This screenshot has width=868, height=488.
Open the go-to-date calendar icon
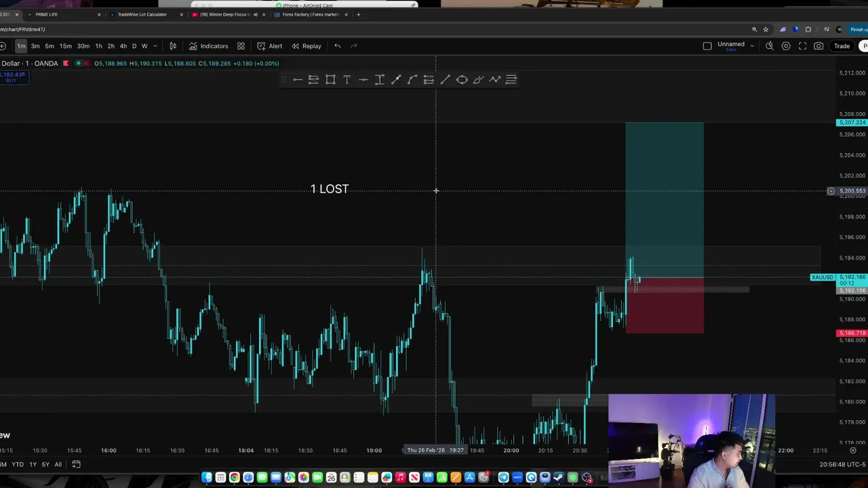coord(76,464)
